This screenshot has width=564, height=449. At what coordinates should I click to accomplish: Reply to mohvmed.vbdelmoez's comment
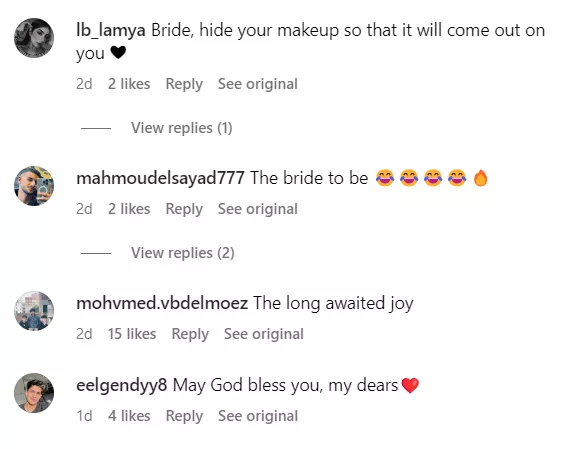pyautogui.click(x=190, y=334)
